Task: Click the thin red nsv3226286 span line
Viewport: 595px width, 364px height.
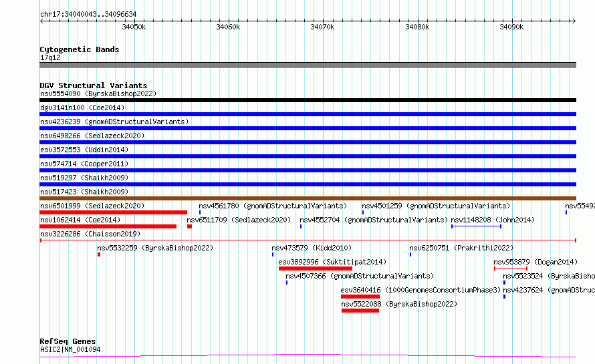Action: [308, 240]
